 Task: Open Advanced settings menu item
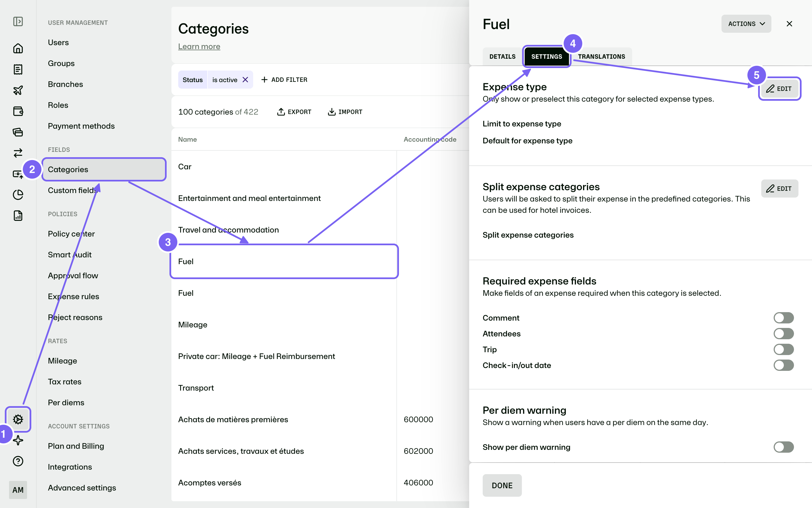(82, 488)
